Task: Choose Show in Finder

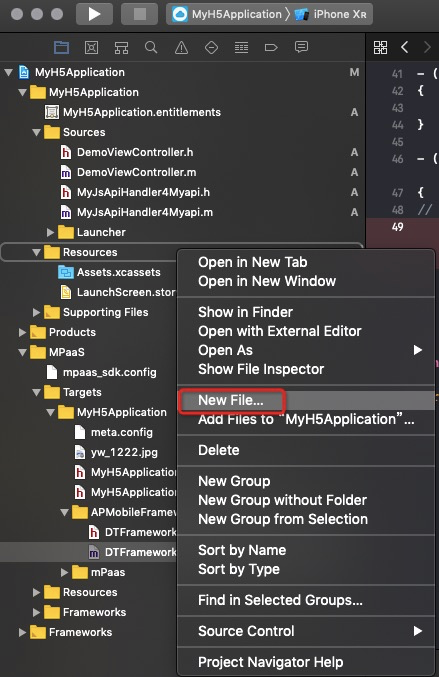Action: (x=306, y=312)
